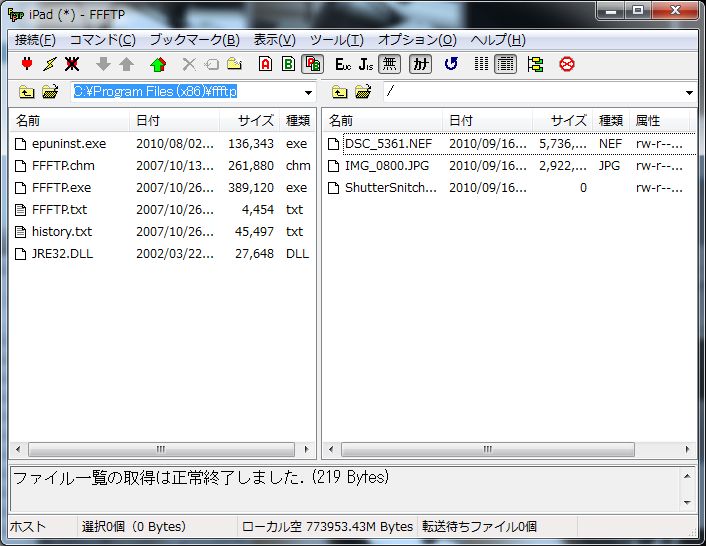The width and height of the screenshot is (706, 546).
Task: Click the gray Download arrow icon
Action: (x=104, y=64)
